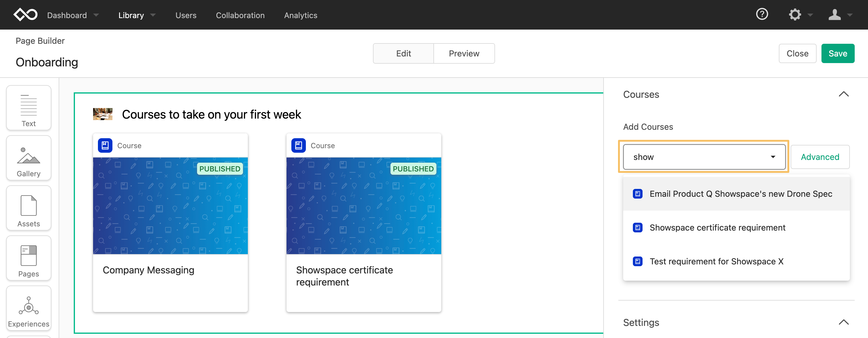Click the PUBLISHED badge on Company Messaging
Screen dimensions: 868x338
[x=220, y=169]
